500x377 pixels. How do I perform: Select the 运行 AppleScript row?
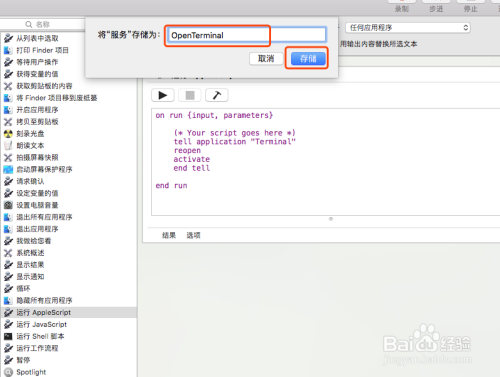point(68,312)
